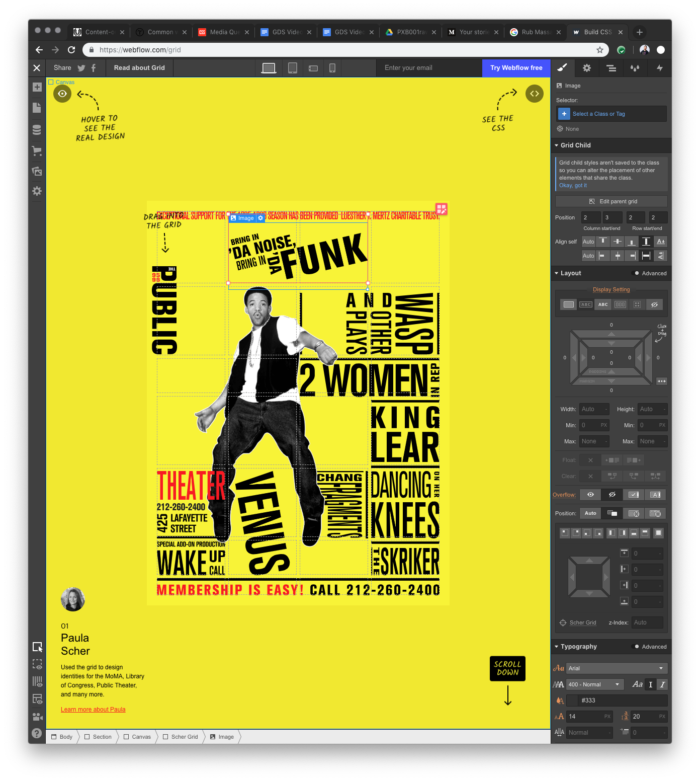Screen dimensions: 700x781
Task: Collapse the Grid Child section
Action: click(x=557, y=145)
